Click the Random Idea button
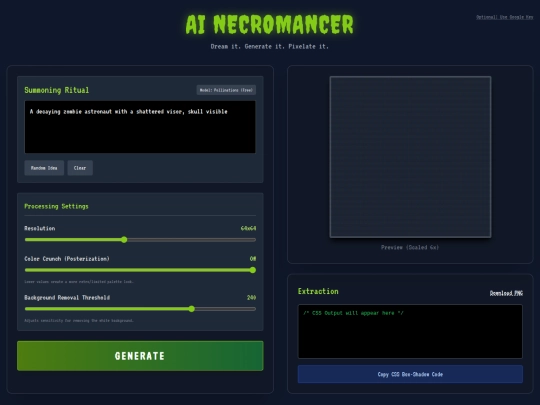 (44, 168)
